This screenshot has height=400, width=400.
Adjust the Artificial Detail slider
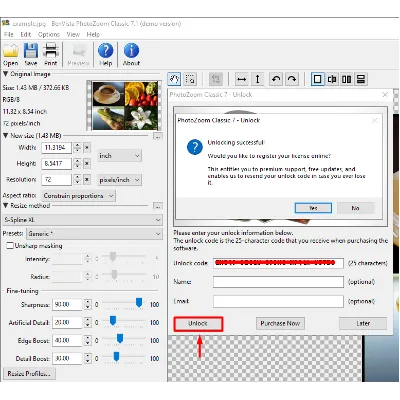113,321
